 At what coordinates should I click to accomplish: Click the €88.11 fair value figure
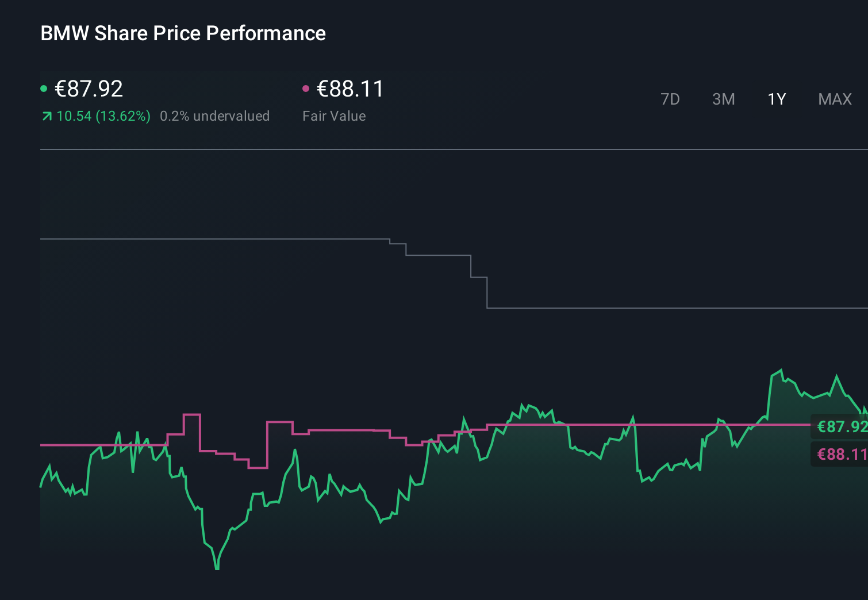coord(350,89)
